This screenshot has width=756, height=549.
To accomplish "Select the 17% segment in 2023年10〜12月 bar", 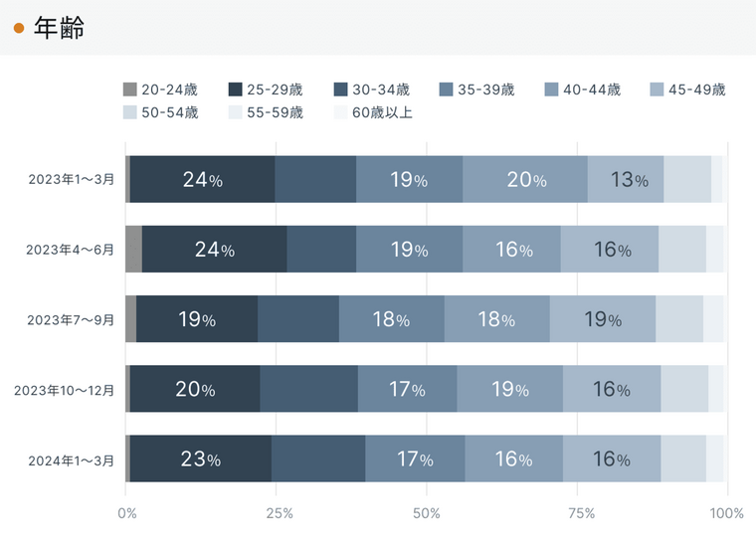I will click(408, 389).
